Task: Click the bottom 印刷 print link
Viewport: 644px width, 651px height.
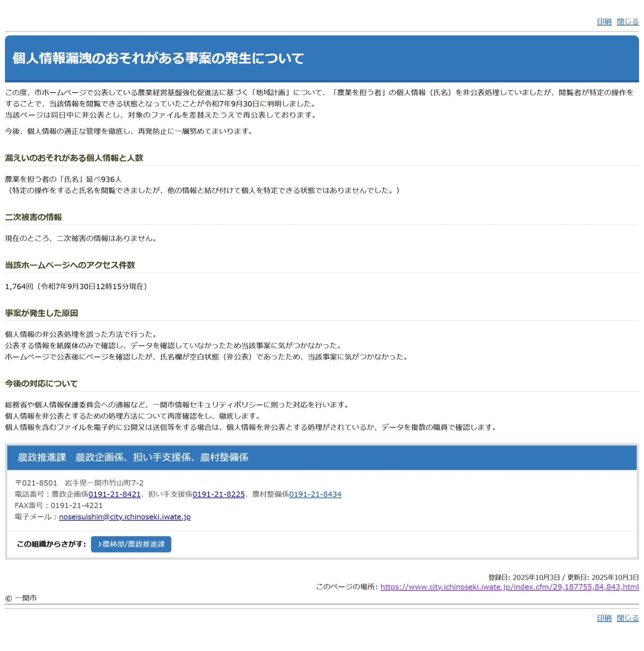Action: (x=604, y=618)
